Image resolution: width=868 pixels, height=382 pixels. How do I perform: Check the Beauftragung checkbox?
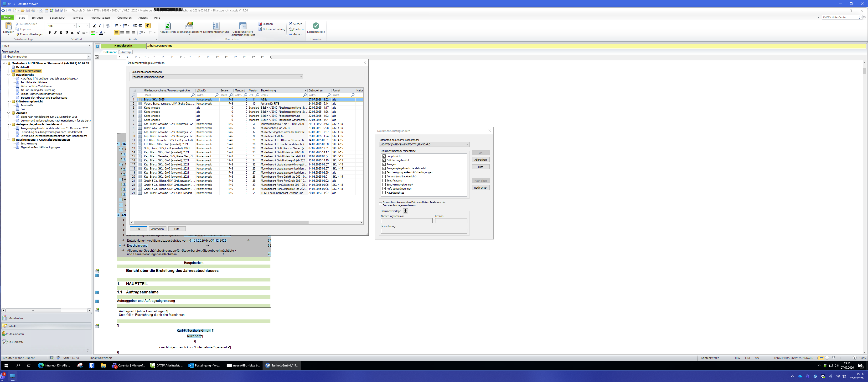(384, 180)
